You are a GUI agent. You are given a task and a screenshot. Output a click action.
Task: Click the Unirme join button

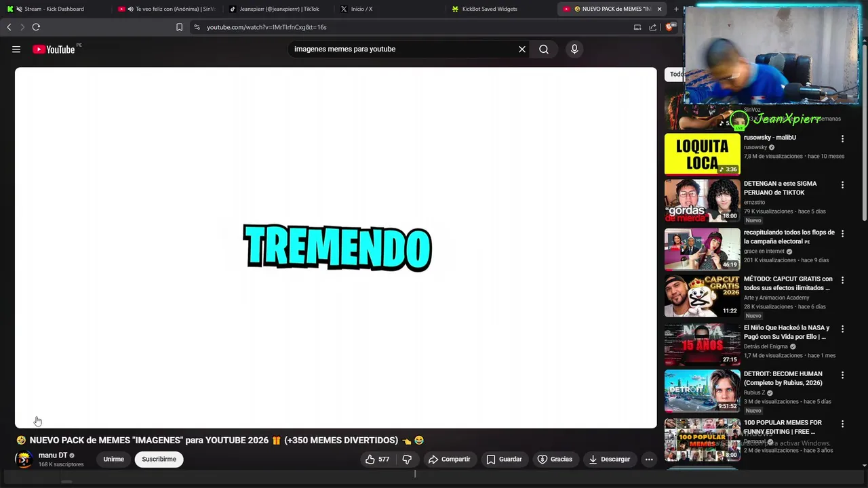click(113, 459)
